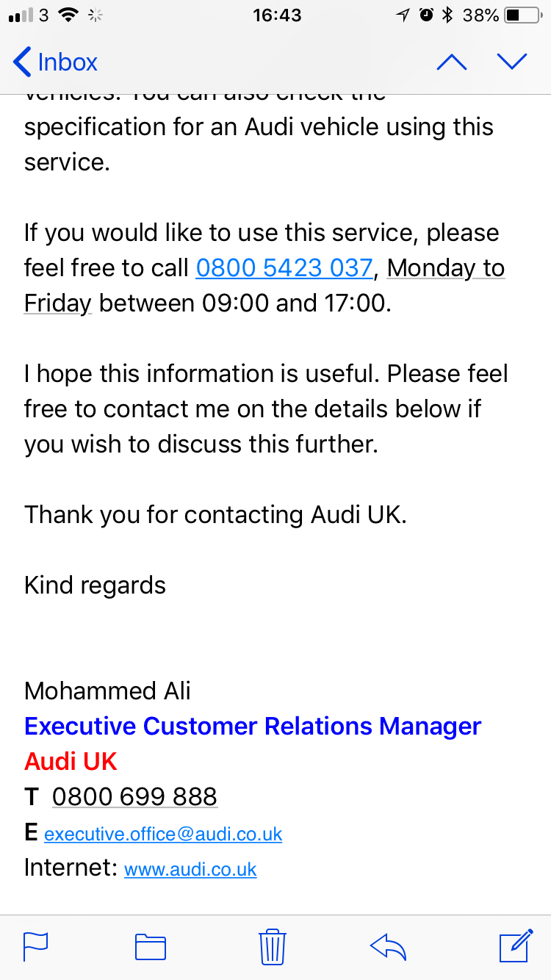Open the www.audi.co.uk website link

[x=190, y=870]
